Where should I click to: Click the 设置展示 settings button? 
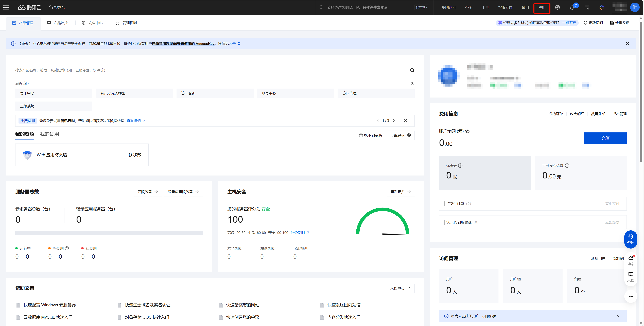(400, 135)
